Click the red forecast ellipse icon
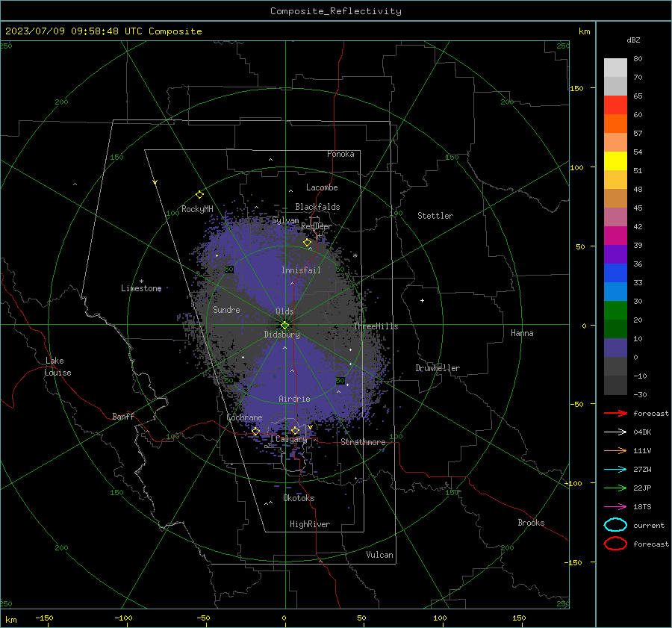The width and height of the screenshot is (672, 628). coord(616,544)
